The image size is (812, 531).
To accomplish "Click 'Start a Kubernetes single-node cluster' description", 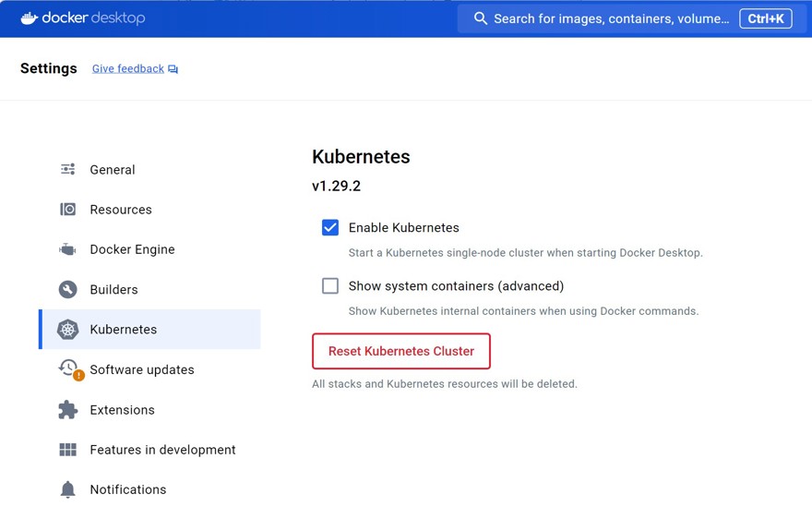I will (x=526, y=253).
